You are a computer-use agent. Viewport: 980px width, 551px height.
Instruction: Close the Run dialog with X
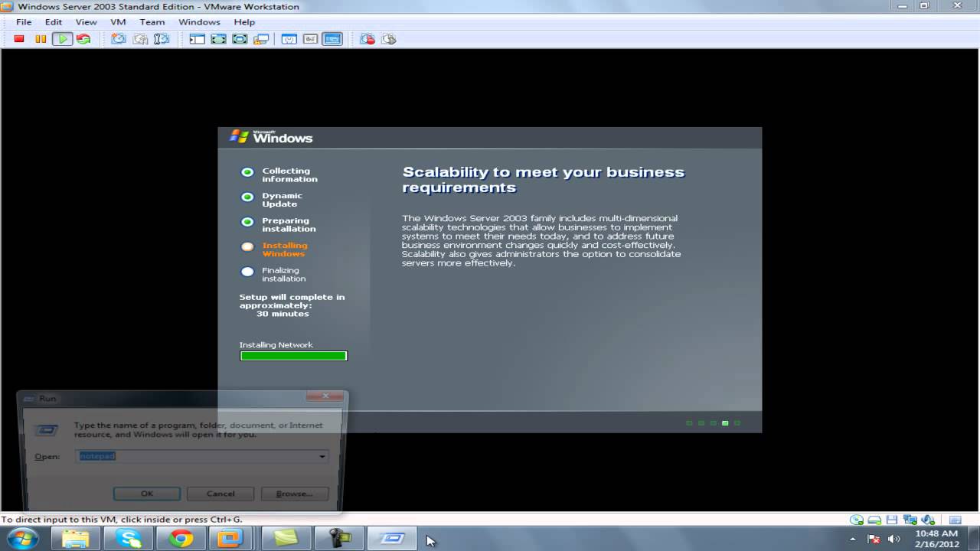[x=325, y=396]
